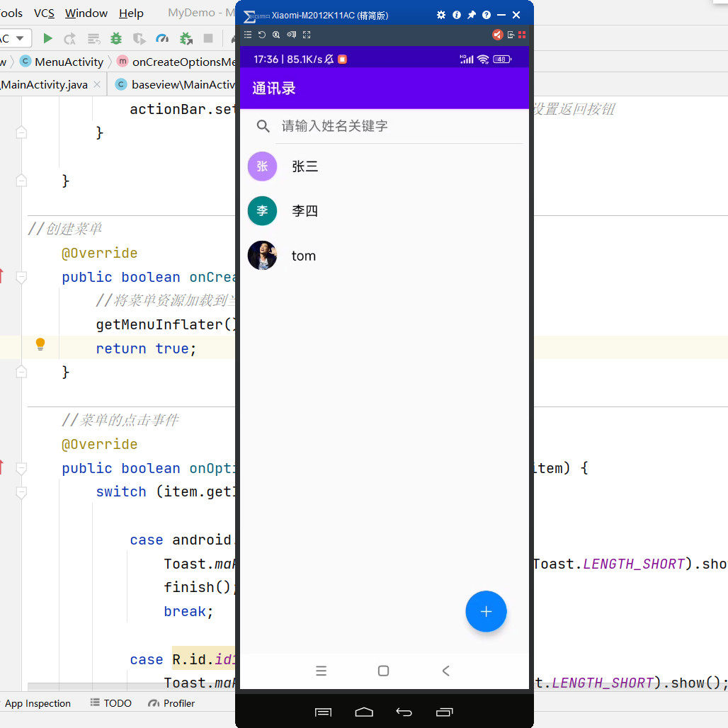Viewport: 728px width, 728px height.
Task: Open the emulator help question-mark icon
Action: point(487,14)
